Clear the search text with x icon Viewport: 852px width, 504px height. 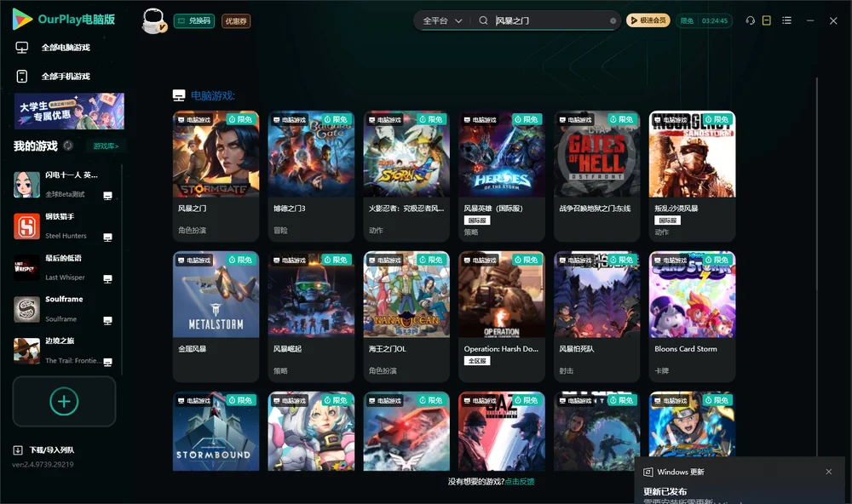tap(613, 21)
